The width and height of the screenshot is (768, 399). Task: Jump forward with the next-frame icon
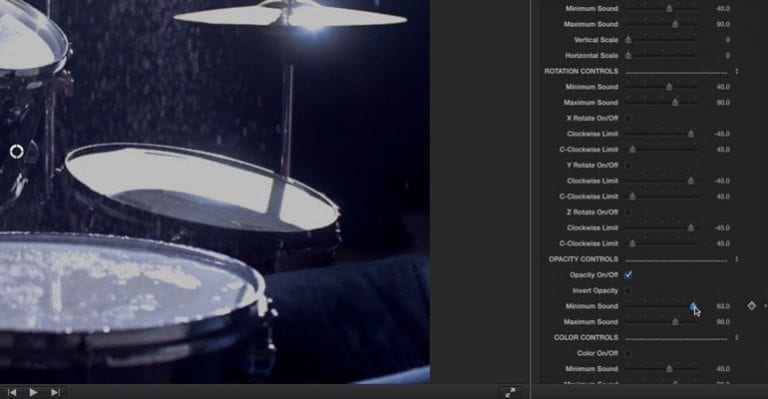55,392
